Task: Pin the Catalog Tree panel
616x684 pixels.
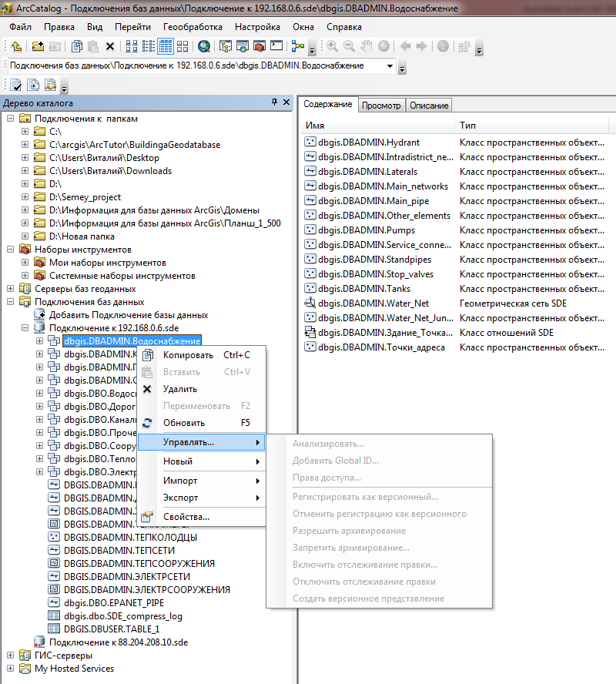Action: (x=274, y=102)
